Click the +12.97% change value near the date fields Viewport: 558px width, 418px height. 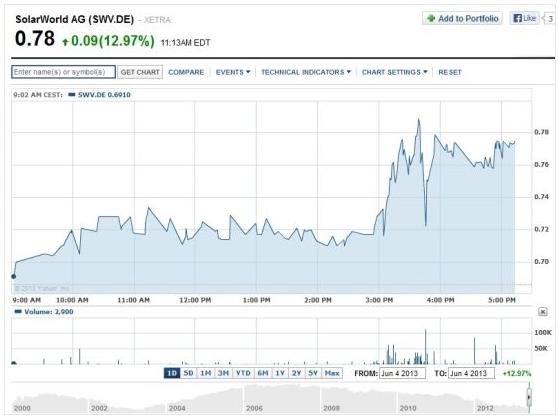(516, 374)
